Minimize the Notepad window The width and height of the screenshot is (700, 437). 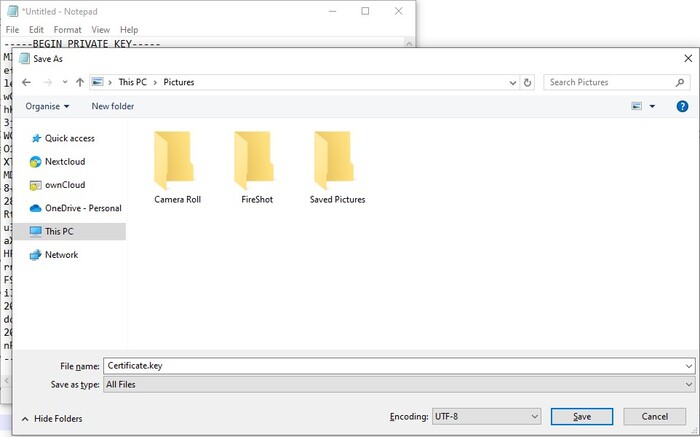point(333,11)
